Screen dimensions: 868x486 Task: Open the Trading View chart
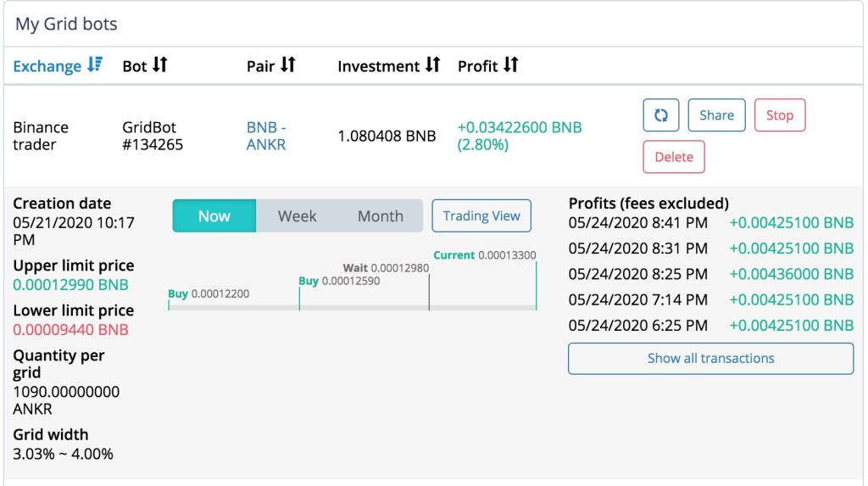click(x=481, y=216)
